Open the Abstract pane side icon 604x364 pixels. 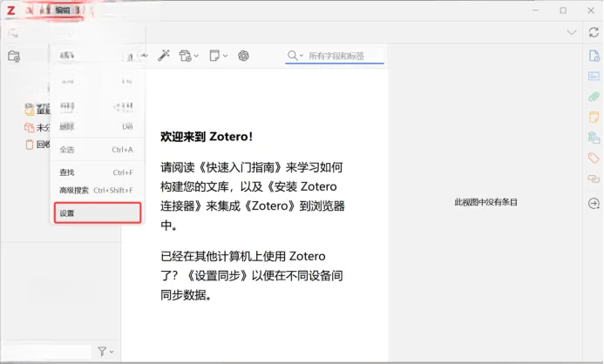point(594,76)
